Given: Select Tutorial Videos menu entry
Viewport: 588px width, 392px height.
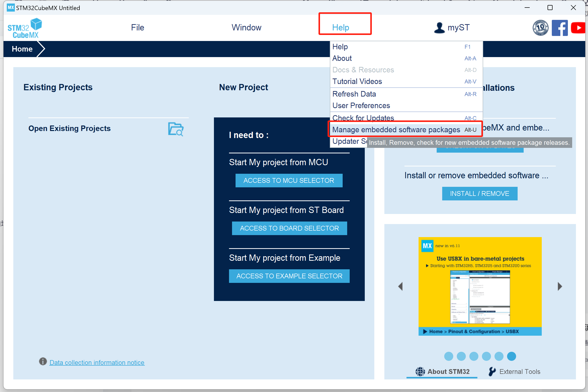Looking at the screenshot, I should pos(406,81).
